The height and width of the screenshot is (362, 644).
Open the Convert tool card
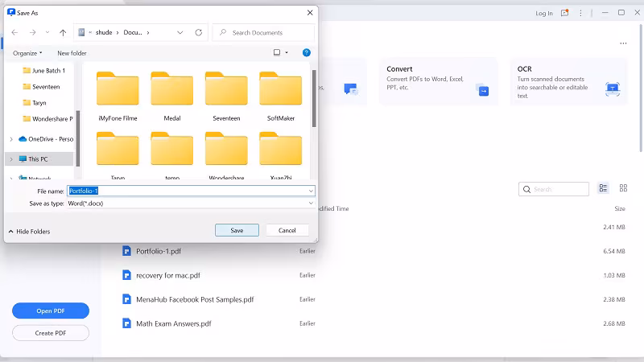point(438,81)
